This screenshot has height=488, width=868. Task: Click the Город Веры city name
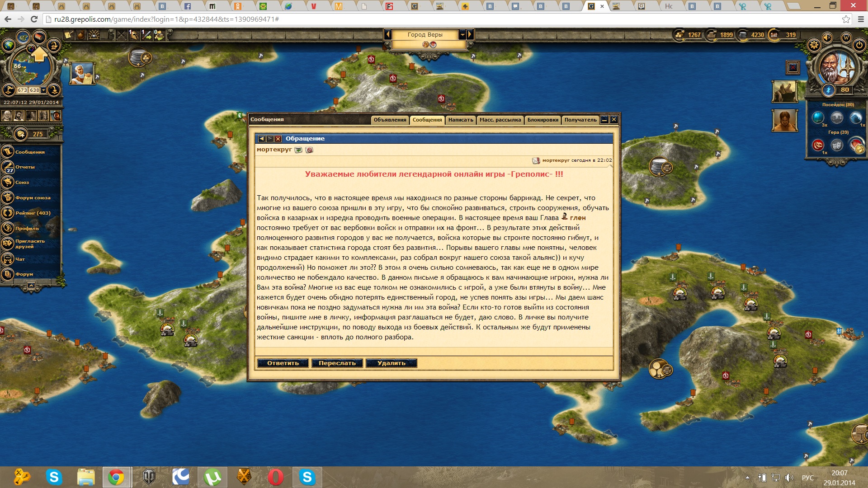click(x=425, y=34)
